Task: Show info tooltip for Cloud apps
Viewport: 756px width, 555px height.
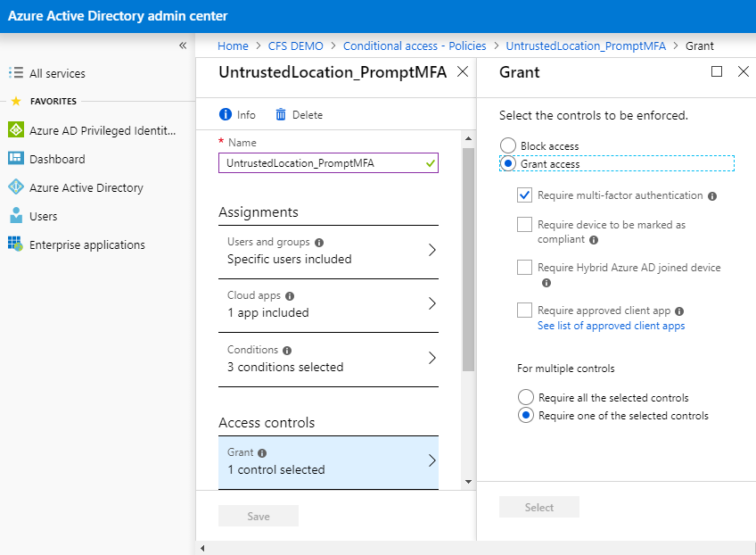Action: (x=290, y=296)
